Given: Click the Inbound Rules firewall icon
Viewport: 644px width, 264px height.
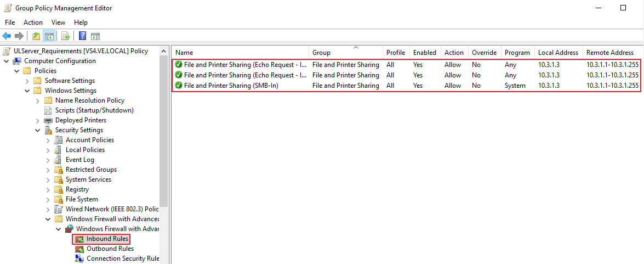Looking at the screenshot, I should (x=79, y=239).
